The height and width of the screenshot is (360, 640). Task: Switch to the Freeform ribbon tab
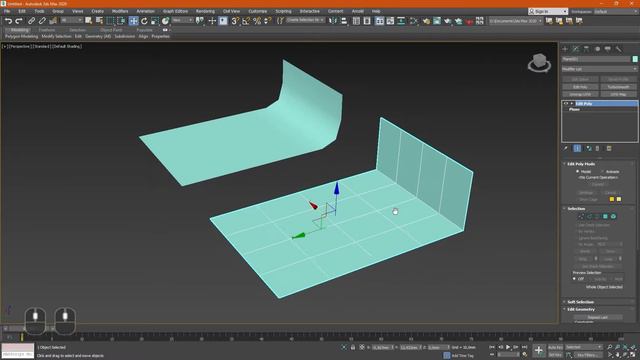(x=47, y=30)
